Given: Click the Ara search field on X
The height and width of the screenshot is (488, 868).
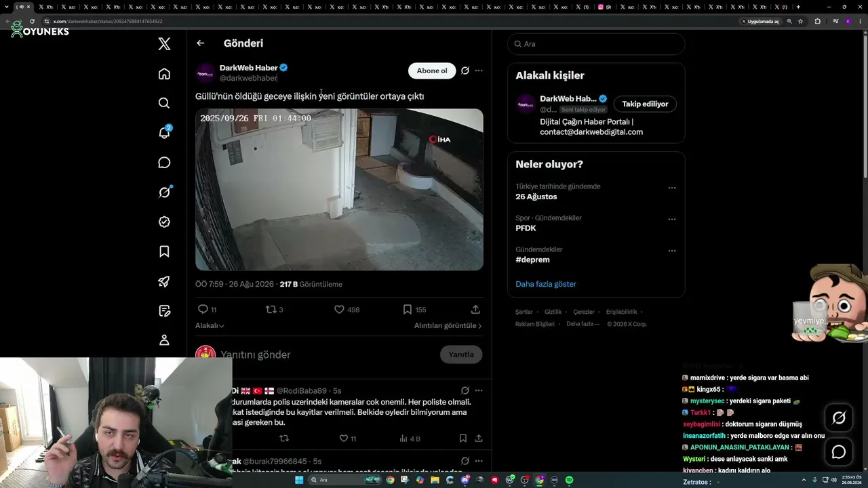Looking at the screenshot, I should pos(596,44).
